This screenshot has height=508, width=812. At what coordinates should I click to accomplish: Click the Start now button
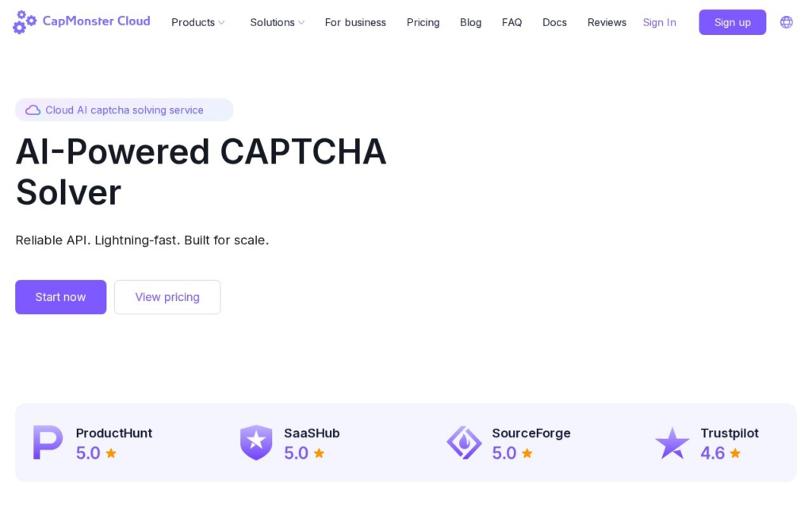pos(60,297)
